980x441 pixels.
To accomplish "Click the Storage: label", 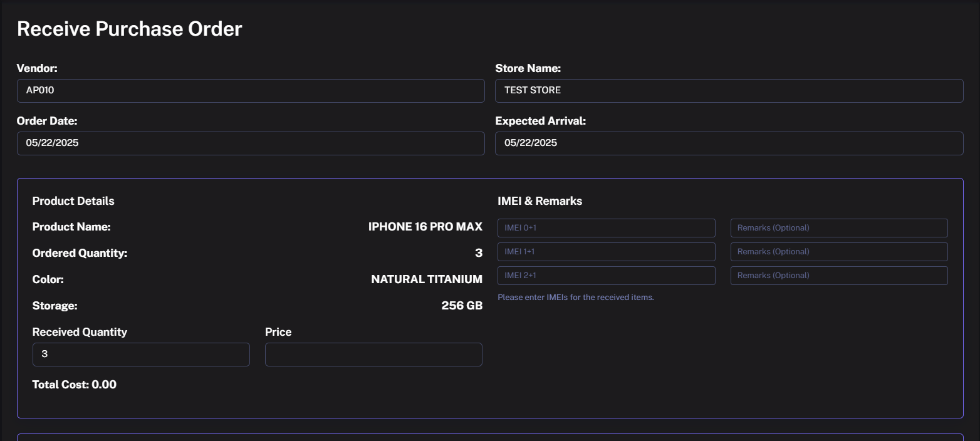I will (x=55, y=306).
